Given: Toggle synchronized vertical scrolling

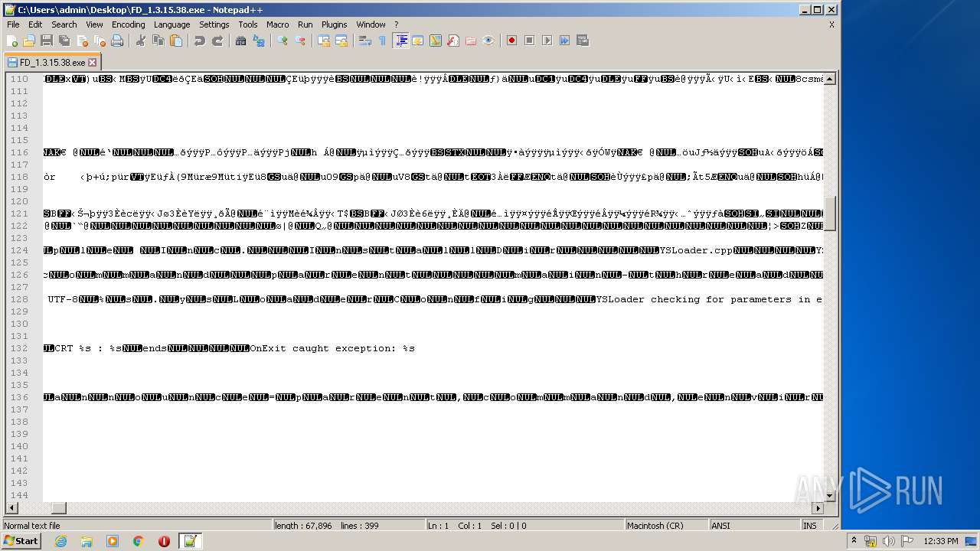Looking at the screenshot, I should tap(324, 41).
